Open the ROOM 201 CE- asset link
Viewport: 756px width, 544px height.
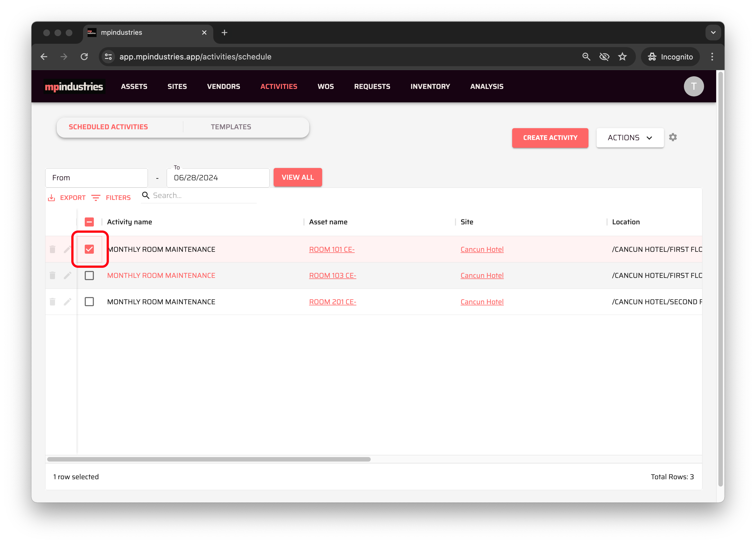pos(332,302)
